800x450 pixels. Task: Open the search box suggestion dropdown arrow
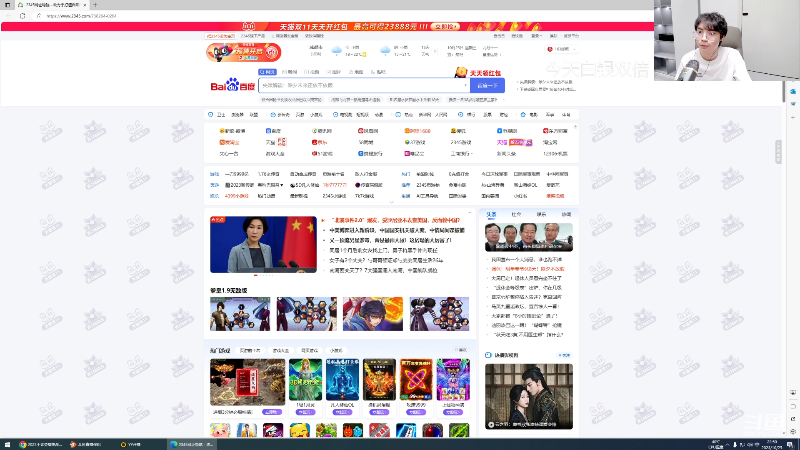(465, 85)
